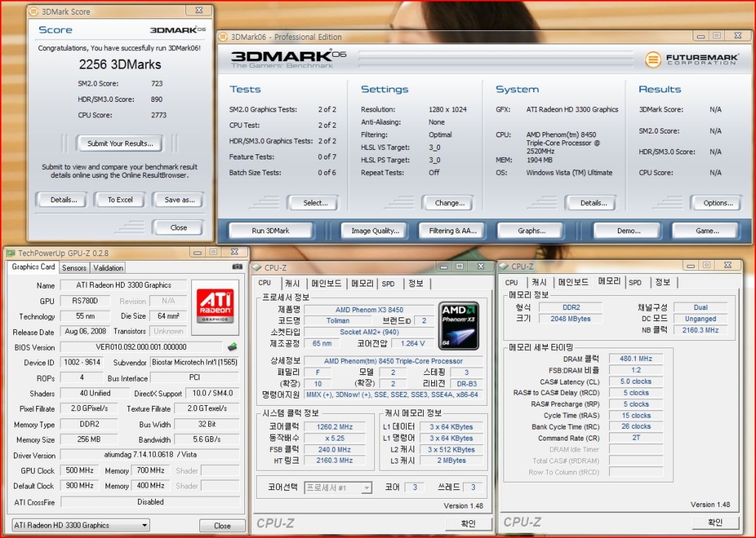Open the CPU tab in right CPU-Z

512,283
